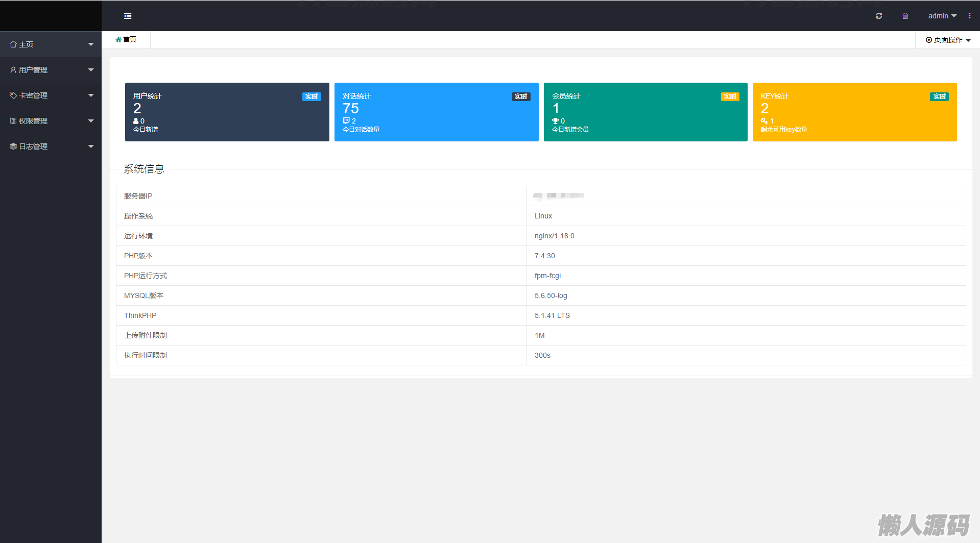Click the trophy icon in 会员统计 card
Screen dimensions: 980x543
tap(555, 121)
